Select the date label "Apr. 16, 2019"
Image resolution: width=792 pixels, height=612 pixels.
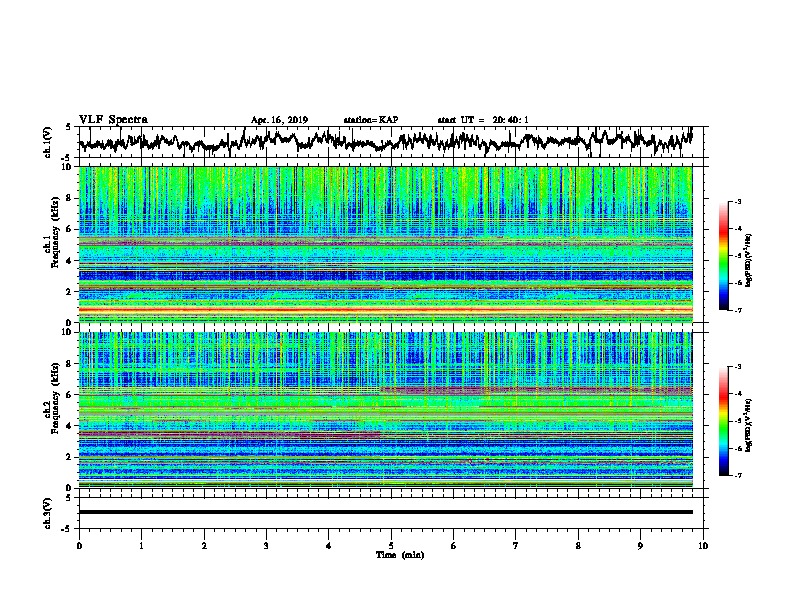[x=279, y=120]
